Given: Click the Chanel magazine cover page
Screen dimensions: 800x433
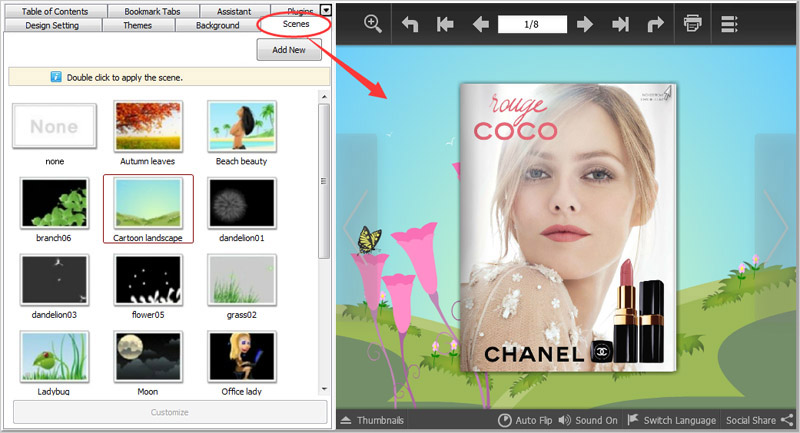Looking at the screenshot, I should [x=568, y=227].
